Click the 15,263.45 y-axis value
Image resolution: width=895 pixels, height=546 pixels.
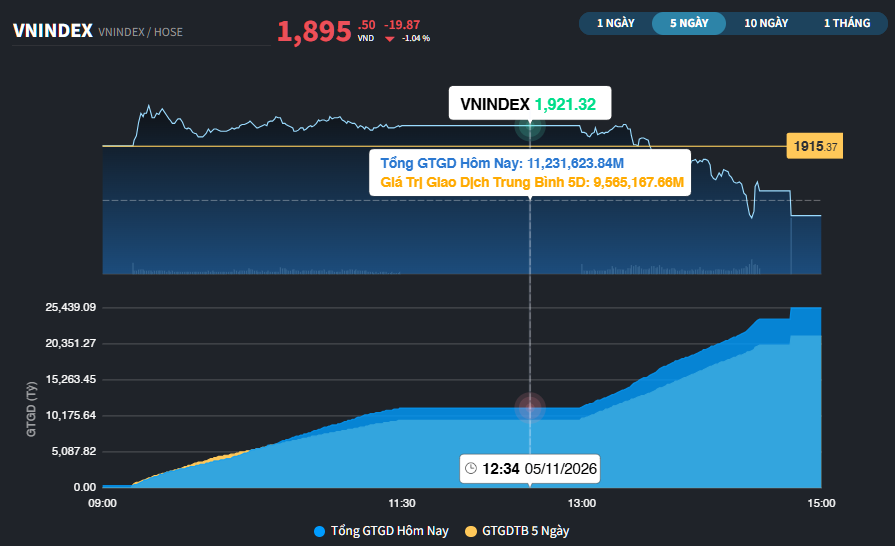click(71, 379)
